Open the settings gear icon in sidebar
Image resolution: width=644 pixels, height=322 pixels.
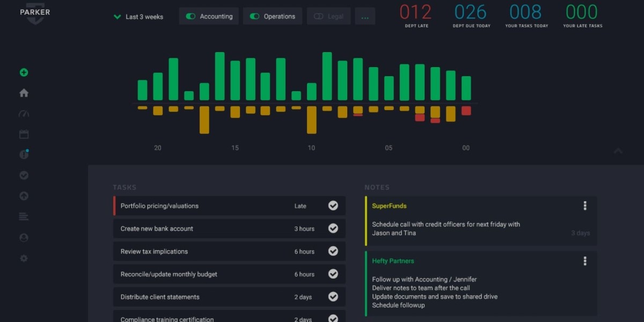point(24,258)
